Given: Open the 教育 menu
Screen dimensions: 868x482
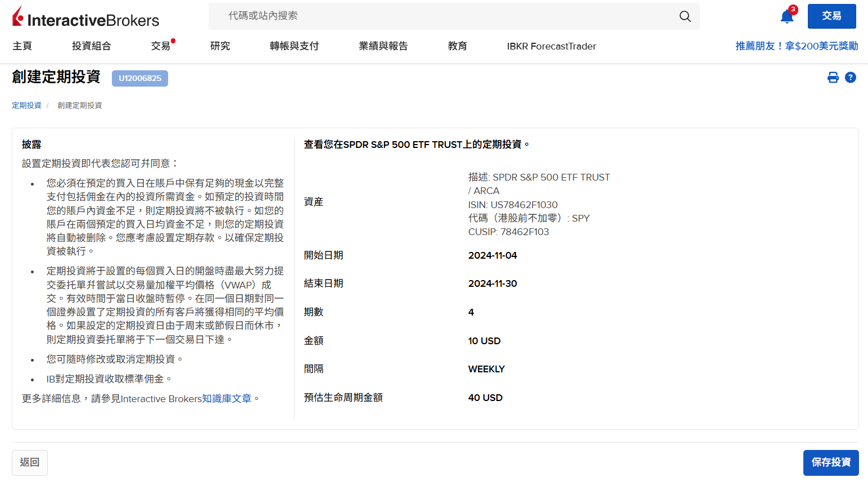Looking at the screenshot, I should click(x=458, y=46).
